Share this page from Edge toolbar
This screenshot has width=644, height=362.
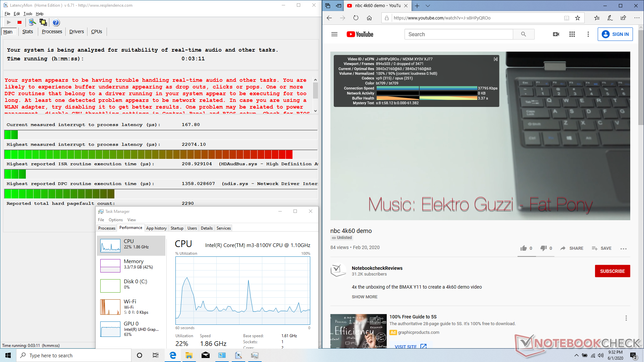pos(623,18)
